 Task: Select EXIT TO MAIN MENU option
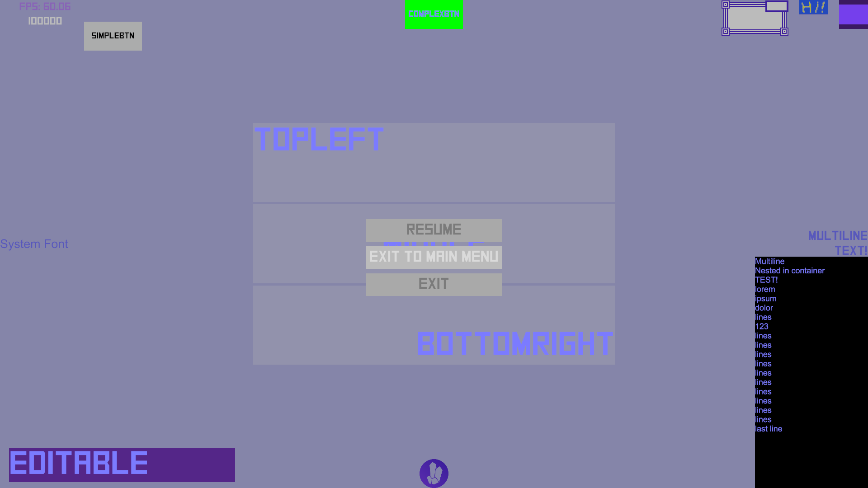tap(434, 257)
